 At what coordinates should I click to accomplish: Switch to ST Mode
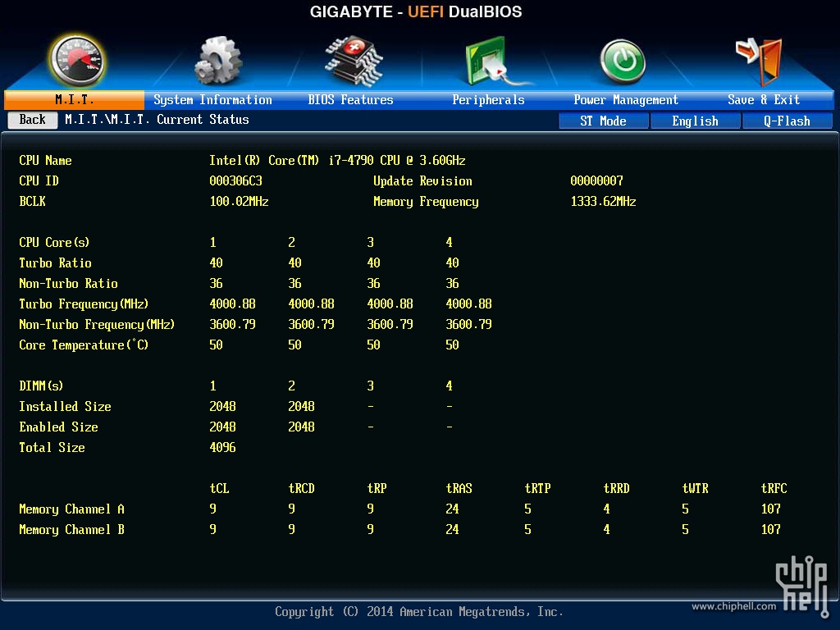click(603, 121)
